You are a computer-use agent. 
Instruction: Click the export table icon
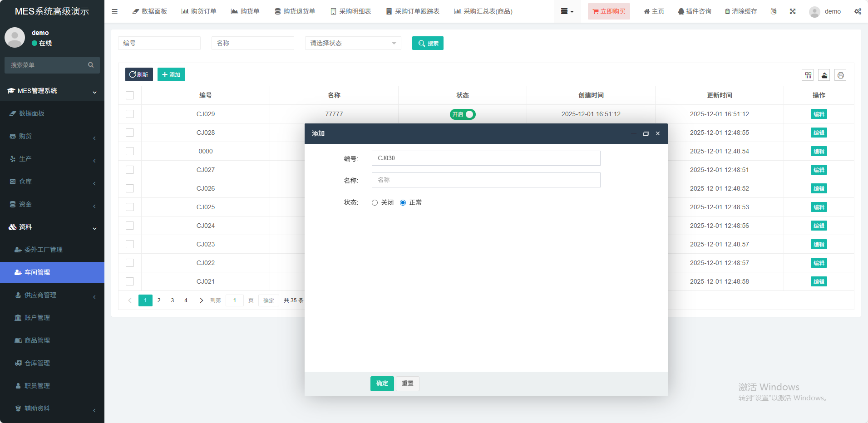point(824,75)
